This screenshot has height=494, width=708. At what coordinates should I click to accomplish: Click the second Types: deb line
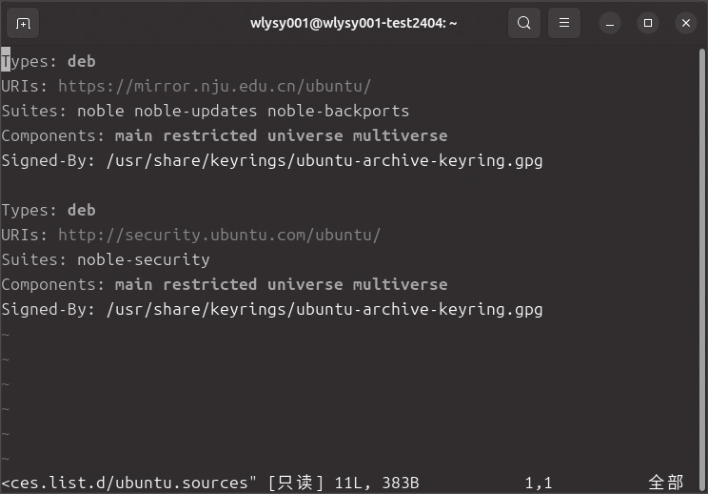(x=48, y=210)
